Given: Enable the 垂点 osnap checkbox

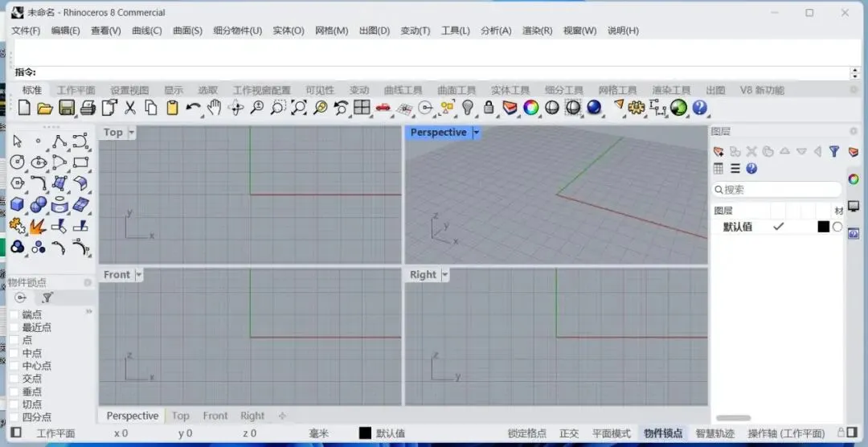Looking at the screenshot, I should (x=14, y=392).
